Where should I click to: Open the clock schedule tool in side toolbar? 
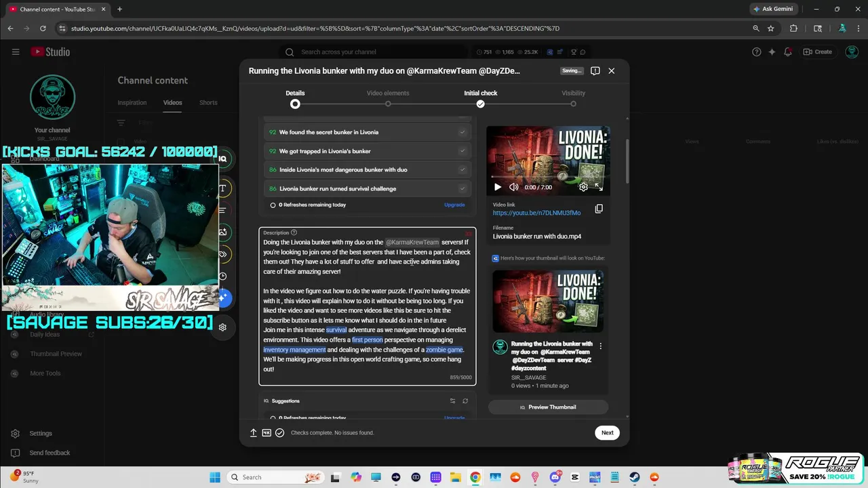point(222,276)
